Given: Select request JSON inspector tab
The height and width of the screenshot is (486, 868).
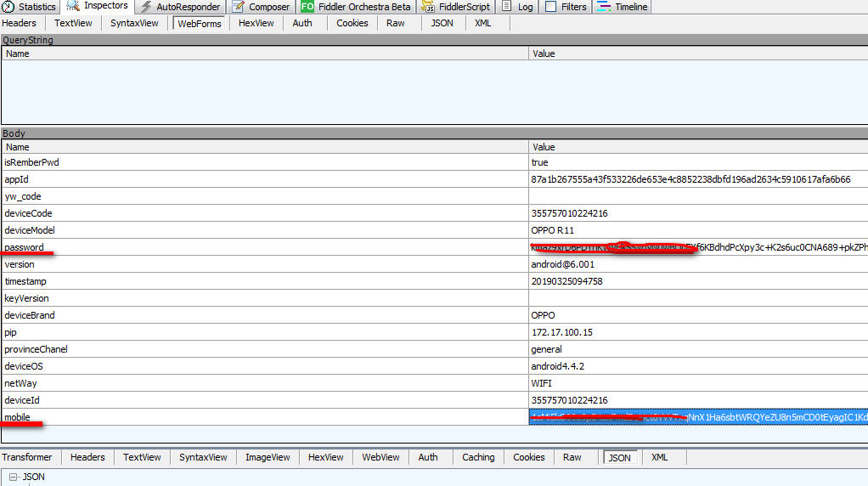Looking at the screenshot, I should pyautogui.click(x=442, y=23).
